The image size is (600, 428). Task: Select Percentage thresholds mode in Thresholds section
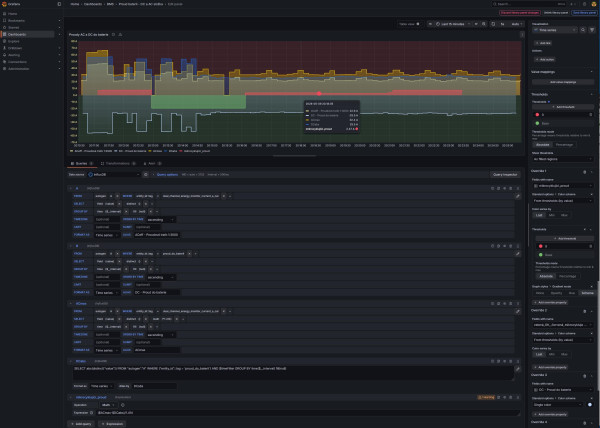(564, 145)
